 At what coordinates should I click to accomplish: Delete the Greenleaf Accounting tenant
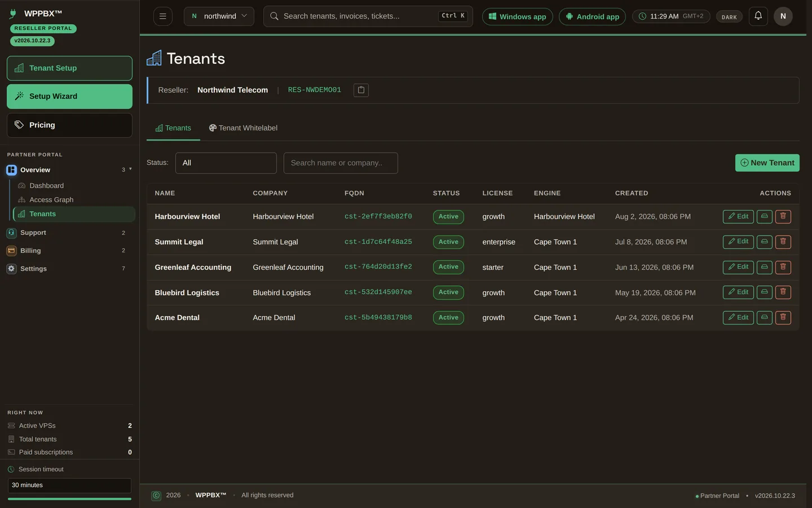coord(783,267)
